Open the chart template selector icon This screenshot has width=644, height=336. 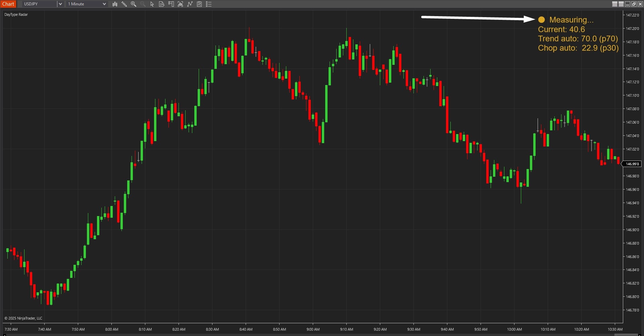tap(199, 4)
